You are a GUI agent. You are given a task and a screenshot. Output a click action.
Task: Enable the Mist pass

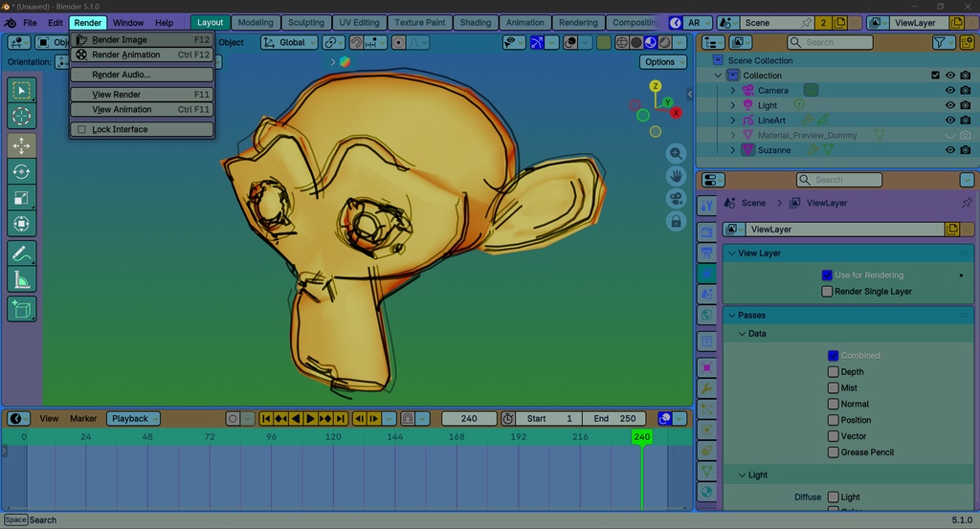pos(834,387)
